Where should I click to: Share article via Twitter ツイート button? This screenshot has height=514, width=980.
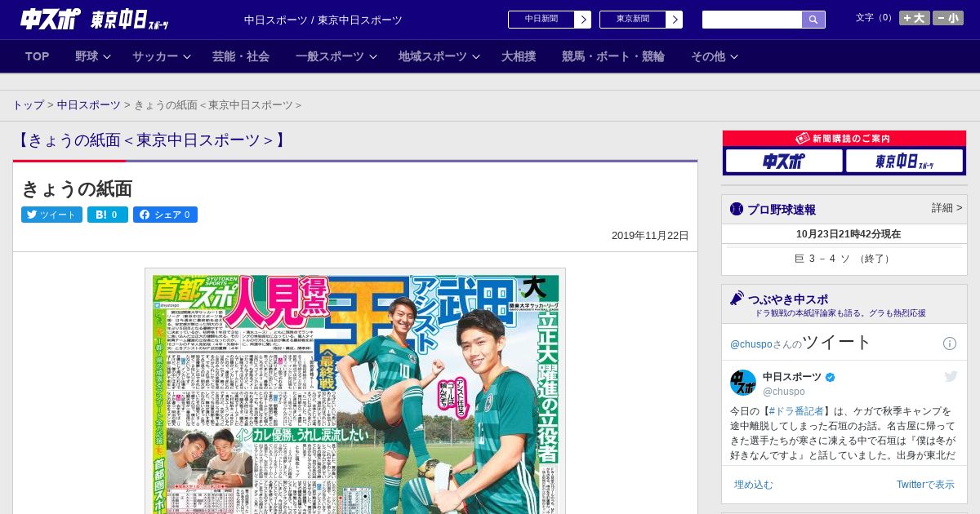click(51, 215)
